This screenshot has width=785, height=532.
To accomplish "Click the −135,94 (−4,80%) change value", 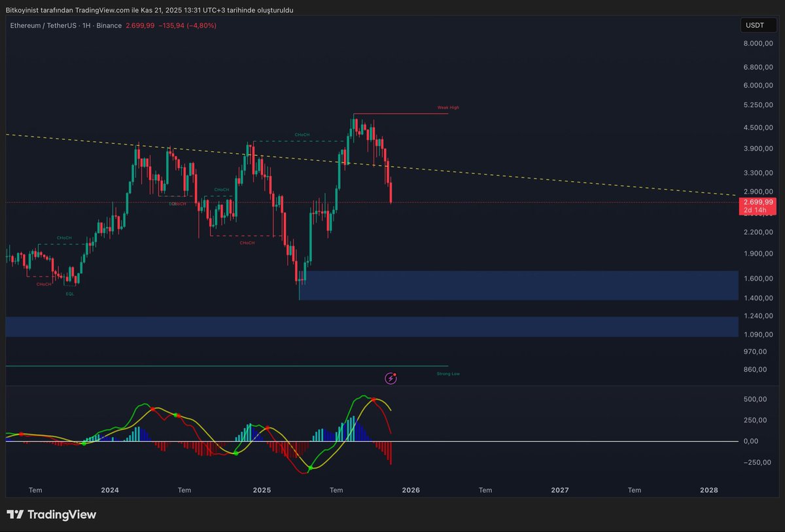I will tap(187, 26).
